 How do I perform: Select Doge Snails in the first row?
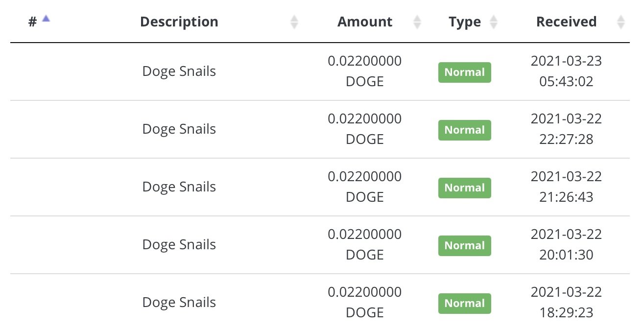coord(179,71)
